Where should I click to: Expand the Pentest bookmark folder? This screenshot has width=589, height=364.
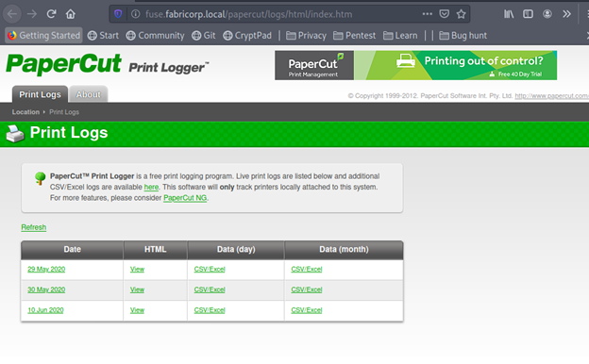pyautogui.click(x=354, y=35)
